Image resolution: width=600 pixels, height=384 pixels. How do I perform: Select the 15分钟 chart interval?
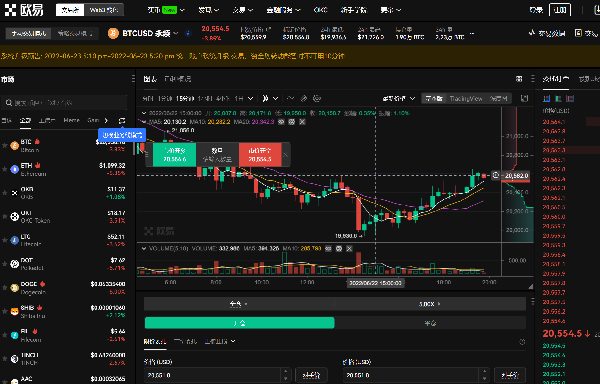click(x=185, y=98)
